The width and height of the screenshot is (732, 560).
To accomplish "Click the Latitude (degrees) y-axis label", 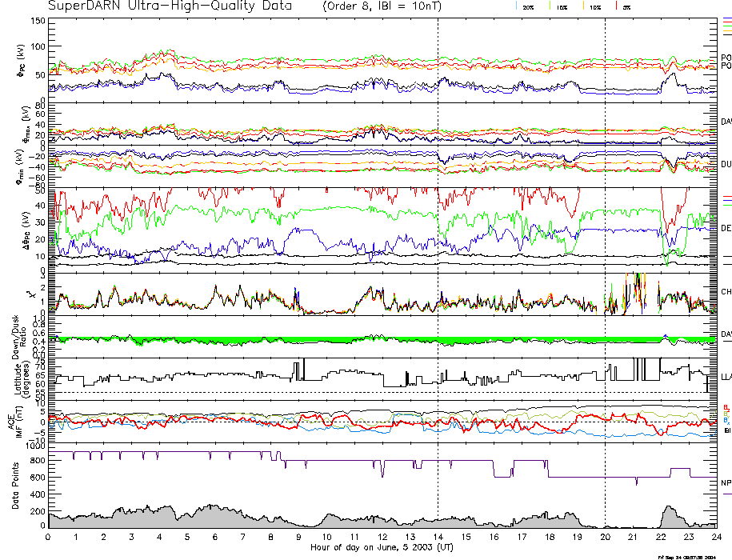I will (14, 374).
